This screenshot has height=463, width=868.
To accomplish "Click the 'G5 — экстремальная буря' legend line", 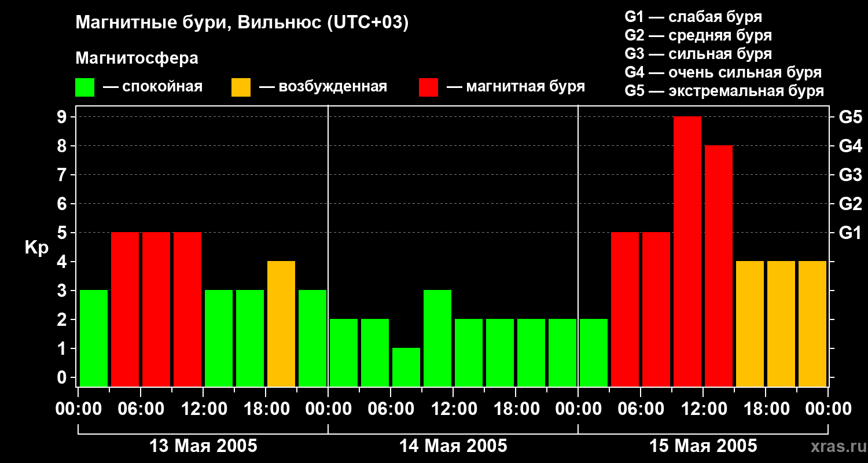I will [x=724, y=91].
